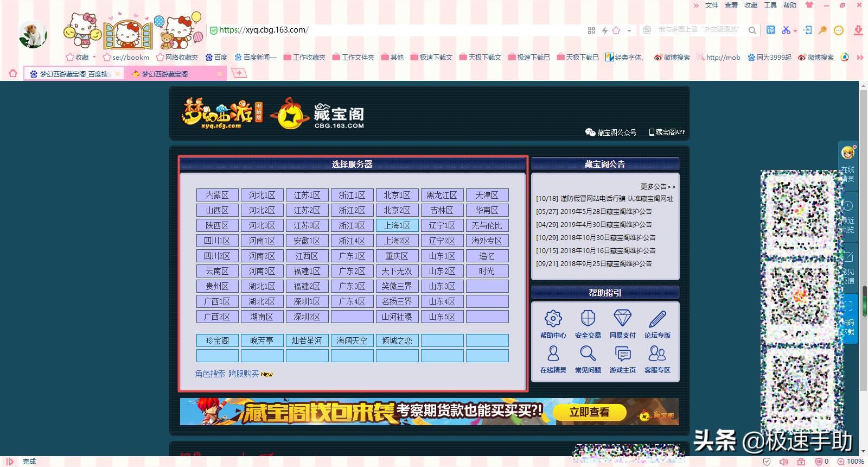Open the 帮助 menu

tap(790, 5)
